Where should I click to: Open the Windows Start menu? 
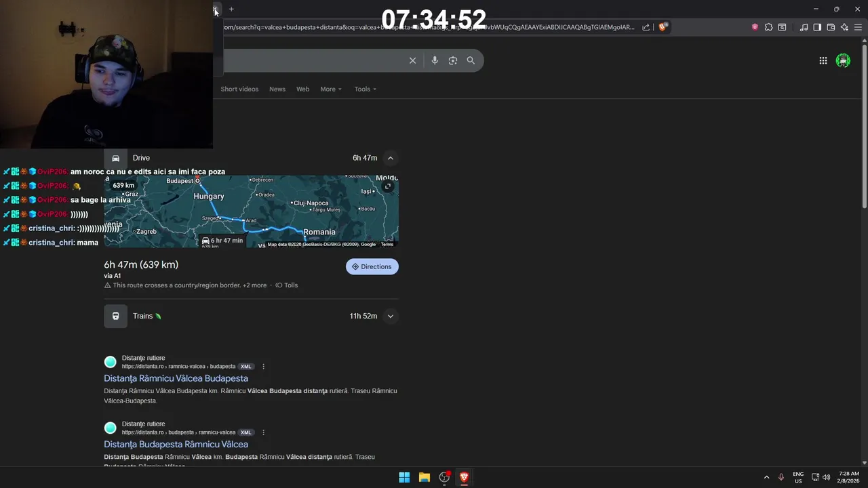coord(404,477)
